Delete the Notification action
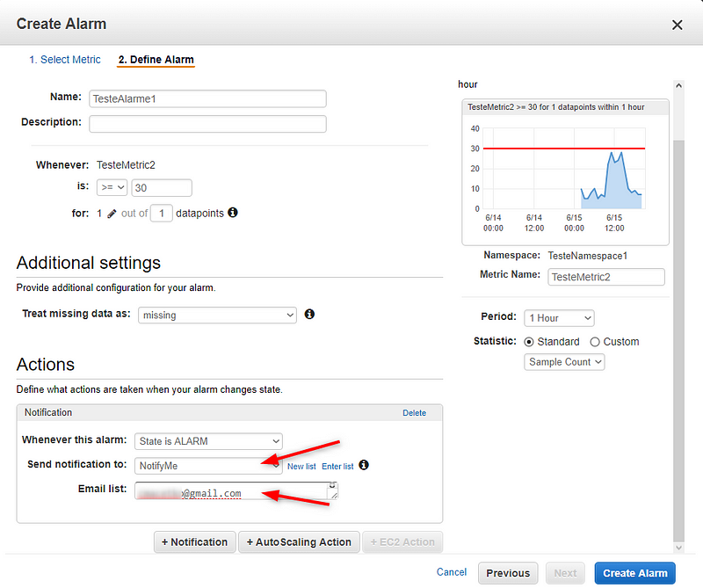 click(414, 413)
